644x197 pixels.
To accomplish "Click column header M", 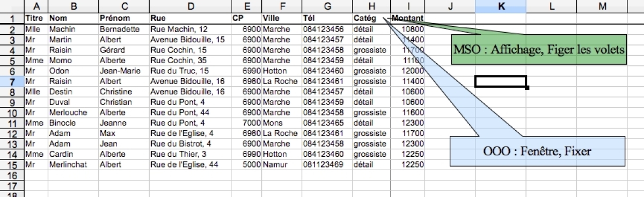I will coord(602,6).
